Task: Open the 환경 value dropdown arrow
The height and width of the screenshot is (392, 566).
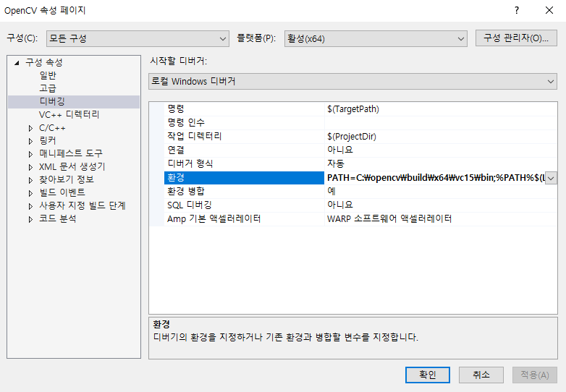Action: [x=551, y=178]
